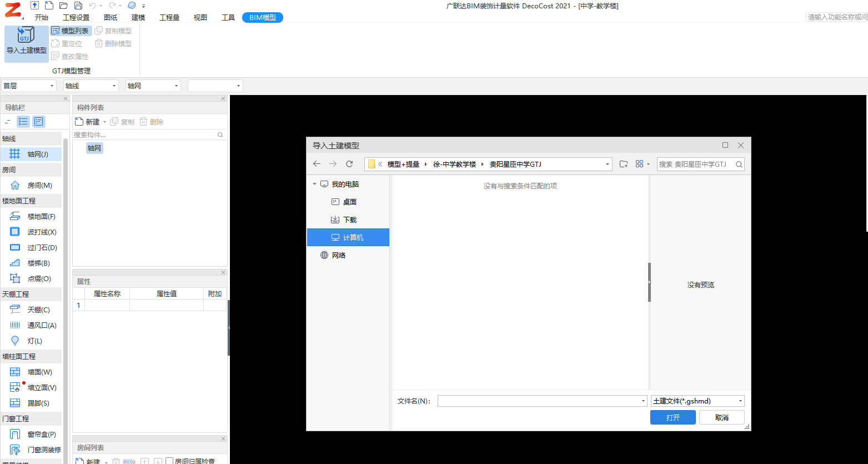Screen dimensions: 868x464
Task: Open the 工程设置 ribbon tab
Action: (76, 18)
